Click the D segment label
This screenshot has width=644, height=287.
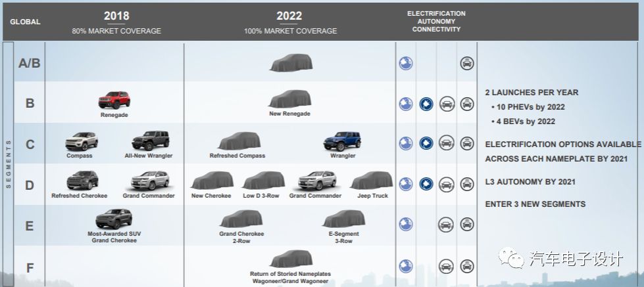(x=30, y=185)
